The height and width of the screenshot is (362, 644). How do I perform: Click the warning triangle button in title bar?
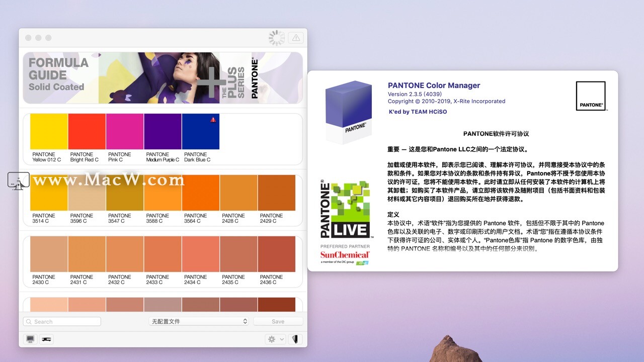295,38
